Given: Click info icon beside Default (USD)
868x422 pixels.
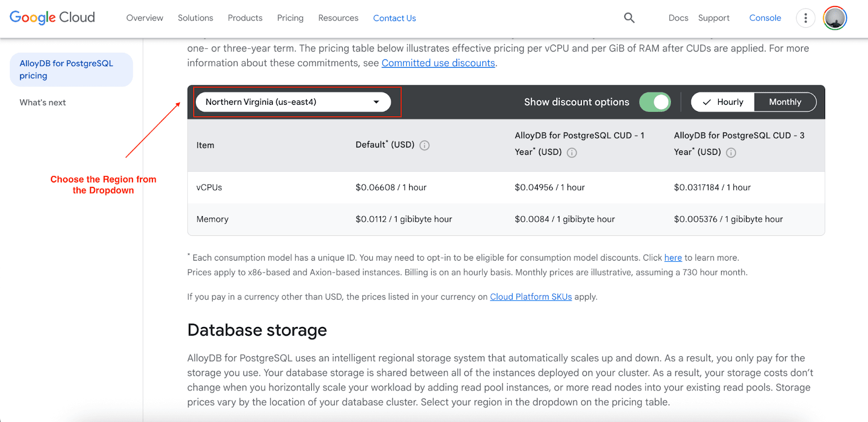Looking at the screenshot, I should pyautogui.click(x=425, y=145).
